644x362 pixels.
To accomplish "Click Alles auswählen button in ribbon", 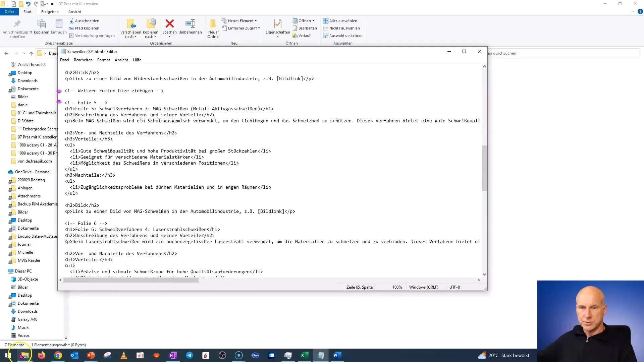I will point(343,20).
